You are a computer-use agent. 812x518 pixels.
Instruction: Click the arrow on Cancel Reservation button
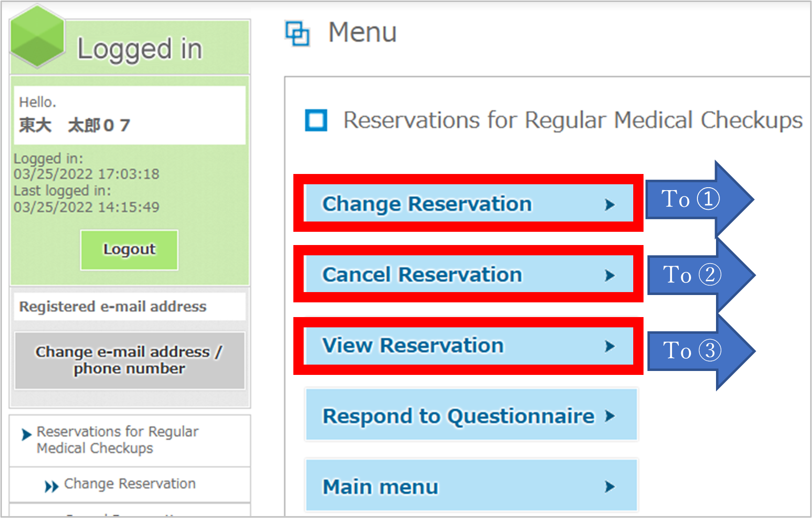click(609, 275)
